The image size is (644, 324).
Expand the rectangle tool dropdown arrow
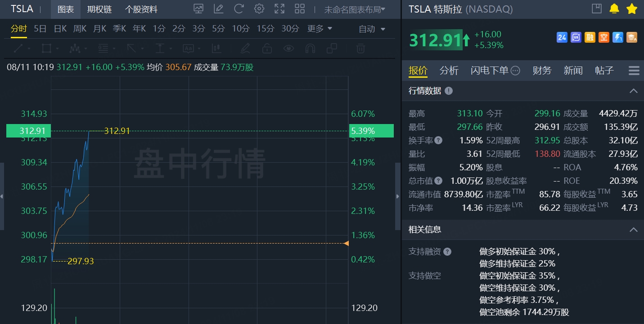click(57, 49)
